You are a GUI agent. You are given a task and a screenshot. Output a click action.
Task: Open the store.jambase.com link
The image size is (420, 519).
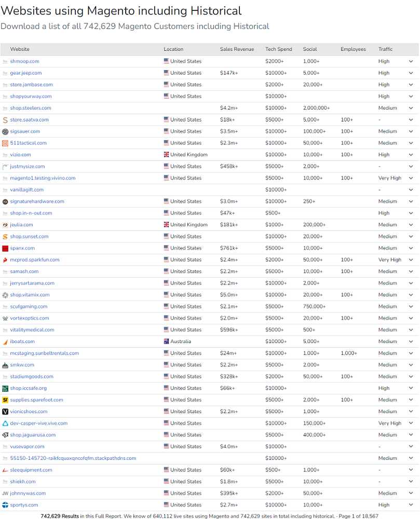point(32,85)
